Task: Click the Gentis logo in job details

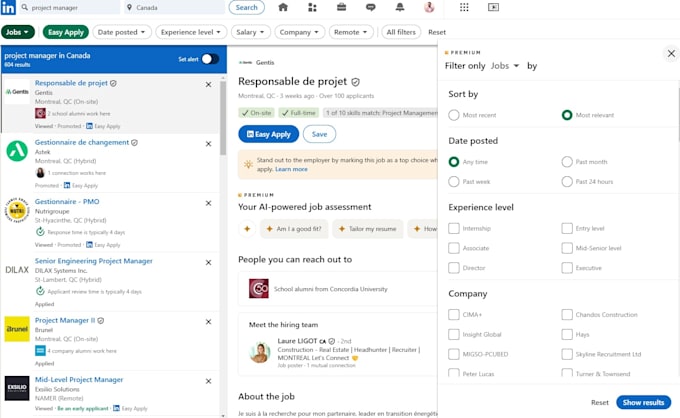Action: click(x=246, y=62)
